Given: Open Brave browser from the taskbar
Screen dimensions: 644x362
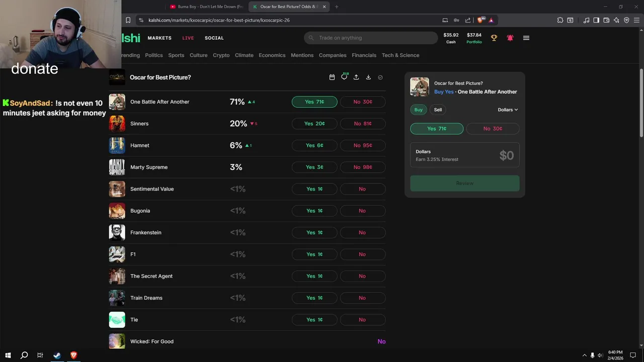Looking at the screenshot, I should coord(73,355).
